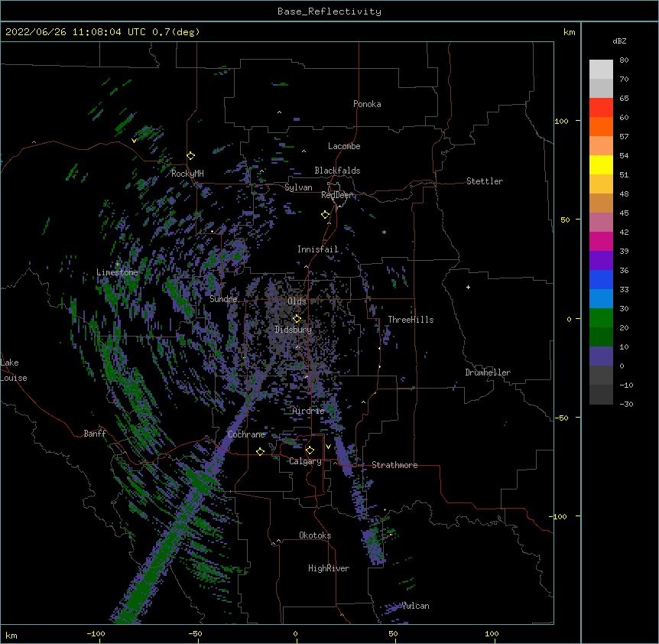Click the yellow diamond marker above Calgary

pyautogui.click(x=310, y=450)
